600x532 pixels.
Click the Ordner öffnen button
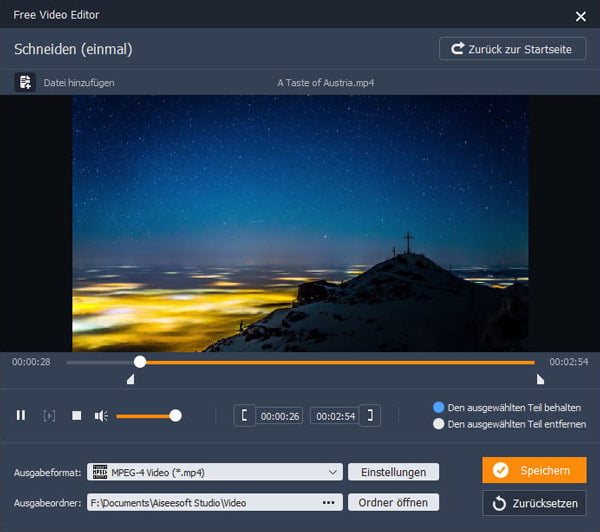click(x=393, y=502)
